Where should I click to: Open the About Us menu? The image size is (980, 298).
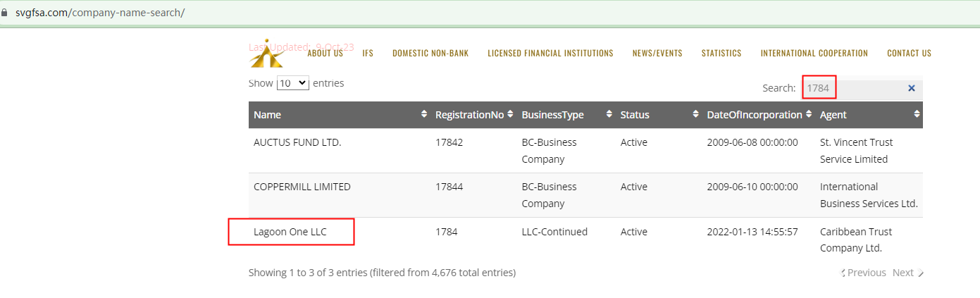coord(325,53)
